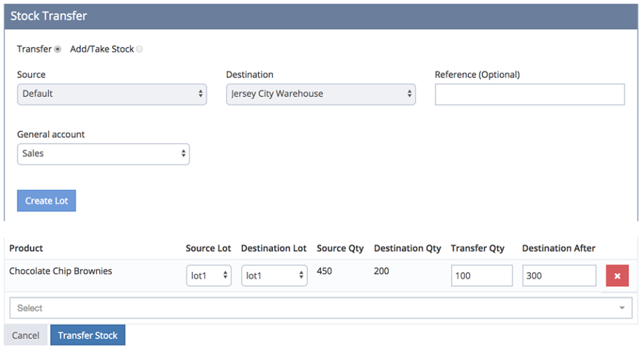The height and width of the screenshot is (352, 644).
Task: Open the Destination Lot dropdown
Action: (274, 276)
